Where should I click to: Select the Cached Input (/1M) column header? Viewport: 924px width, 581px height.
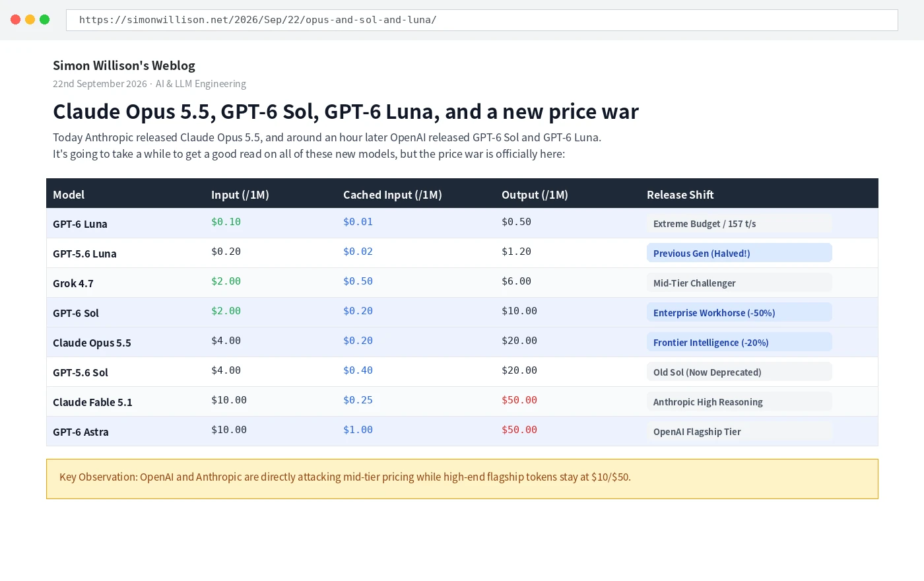point(393,195)
